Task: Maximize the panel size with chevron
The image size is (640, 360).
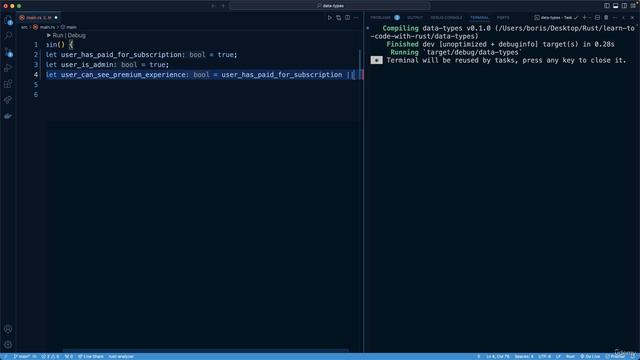Action: tap(624, 18)
